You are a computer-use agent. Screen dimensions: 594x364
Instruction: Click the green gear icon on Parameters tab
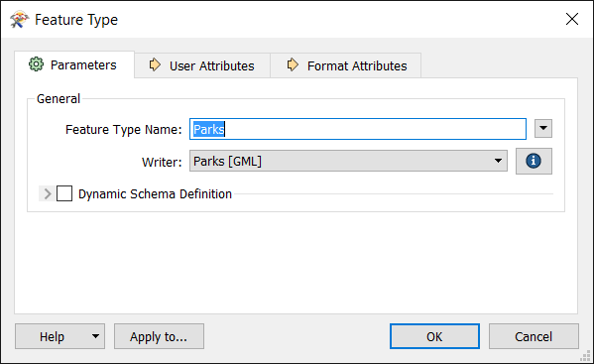pos(36,64)
